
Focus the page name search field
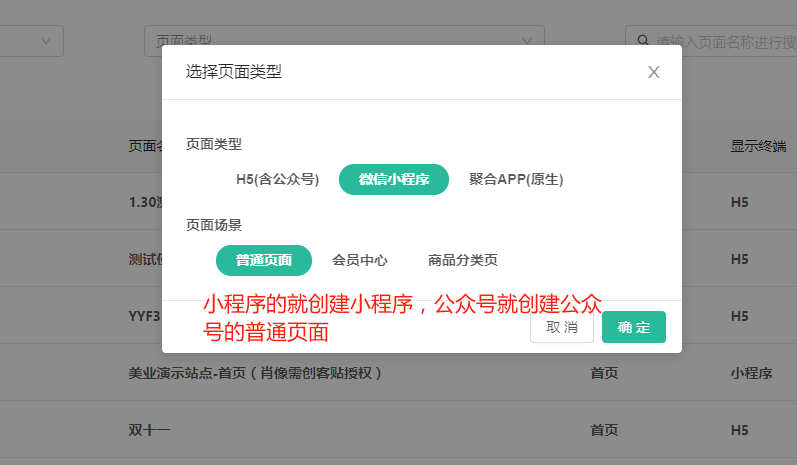point(720,41)
